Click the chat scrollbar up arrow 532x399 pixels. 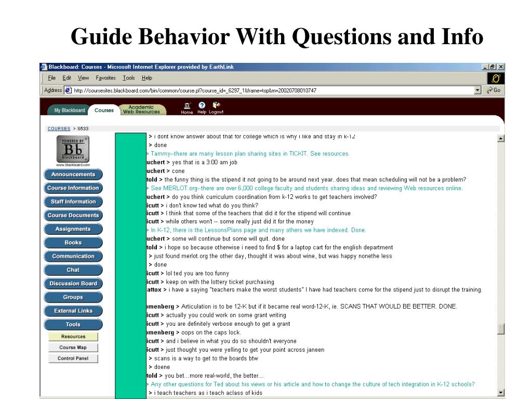501,138
